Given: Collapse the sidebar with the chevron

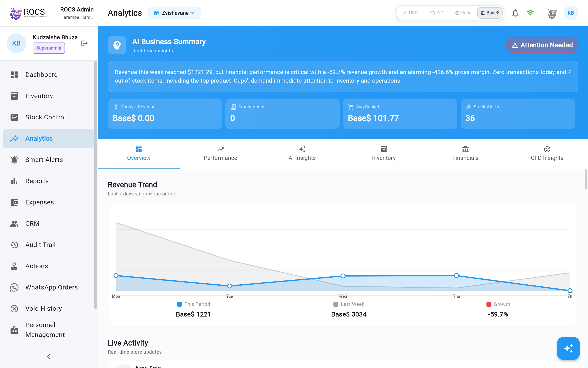Looking at the screenshot, I should coord(49,357).
